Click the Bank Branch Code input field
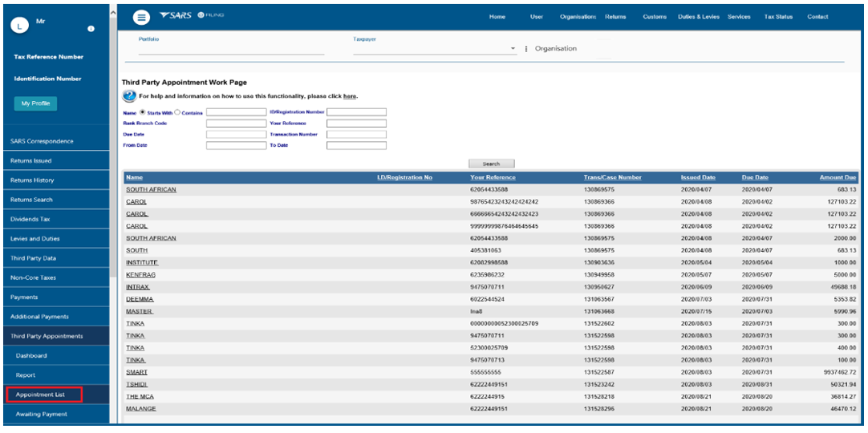The image size is (868, 433). (x=236, y=123)
